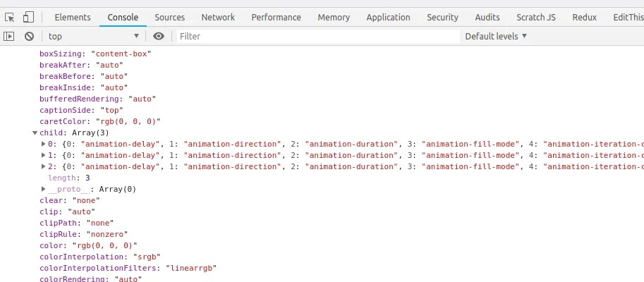
Task: Toggle the device toolbar icon
Action: click(x=28, y=17)
